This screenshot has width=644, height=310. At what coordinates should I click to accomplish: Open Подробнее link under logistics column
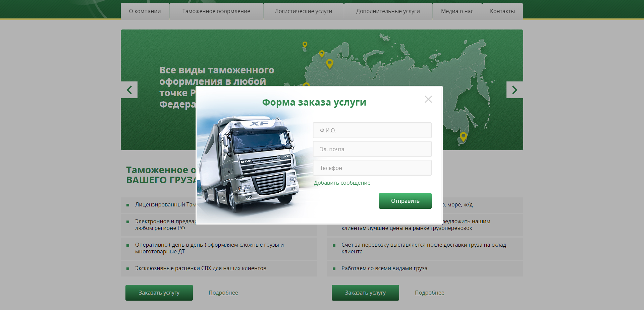point(429,293)
